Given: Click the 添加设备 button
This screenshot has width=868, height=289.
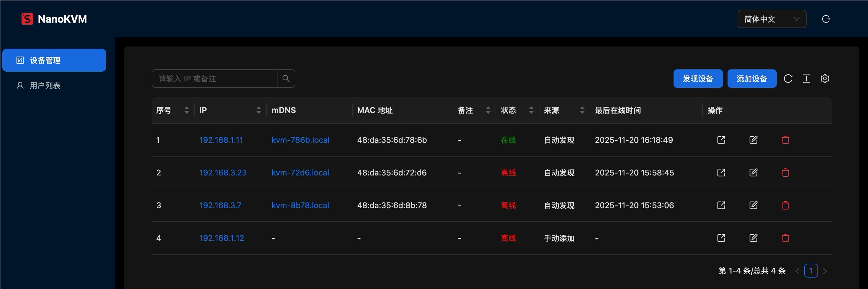Looking at the screenshot, I should pyautogui.click(x=751, y=79).
